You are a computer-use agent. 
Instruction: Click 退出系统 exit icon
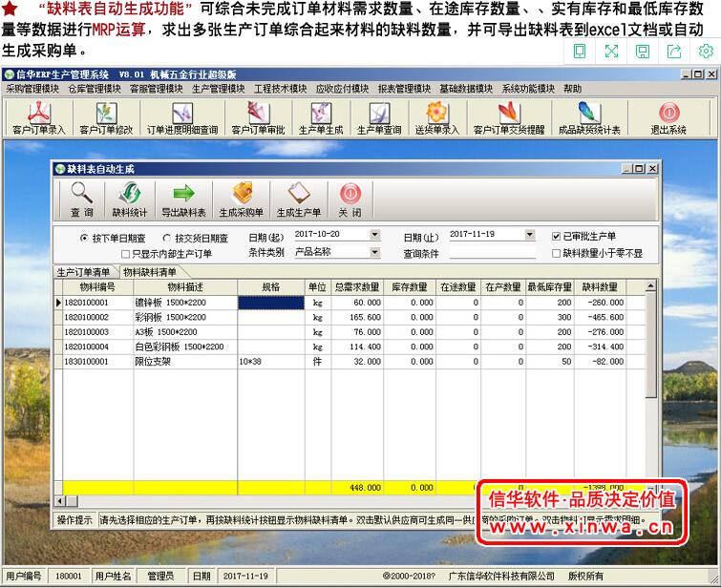coord(668,118)
